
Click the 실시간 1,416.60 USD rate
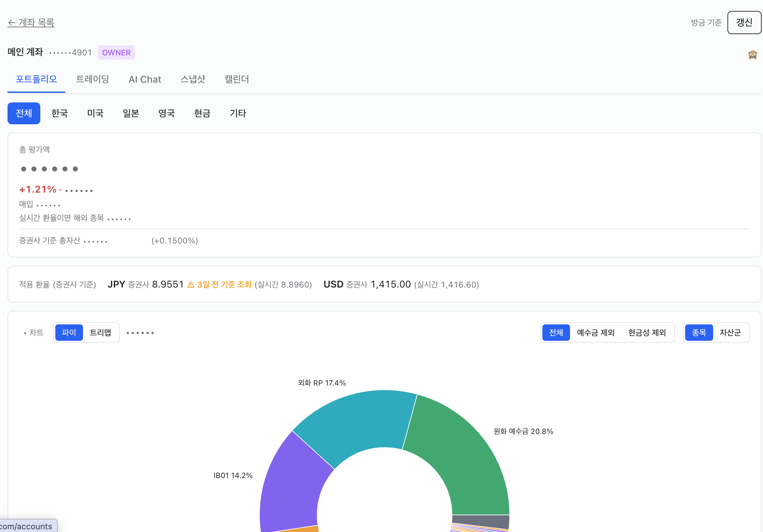point(446,284)
